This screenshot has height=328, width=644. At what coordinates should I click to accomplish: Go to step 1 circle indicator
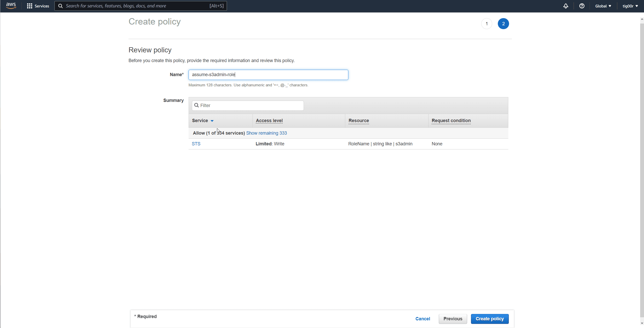[487, 24]
